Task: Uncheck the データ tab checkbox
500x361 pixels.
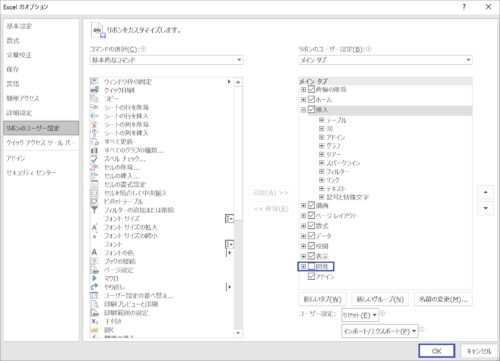Action: click(311, 236)
